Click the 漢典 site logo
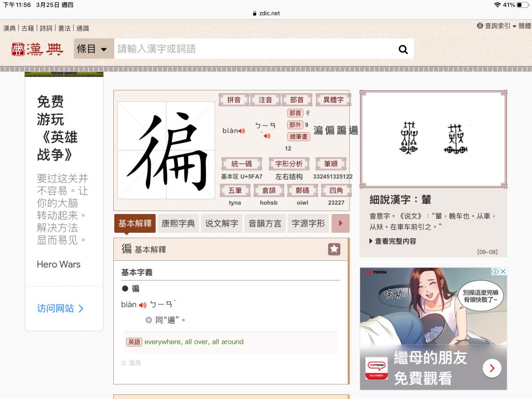532x399 pixels. pyautogui.click(x=37, y=49)
